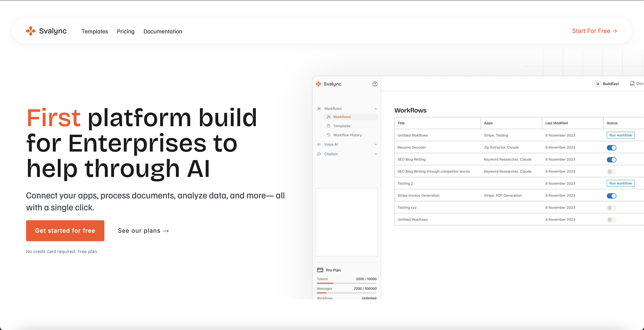
Task: Click the Chatbot bubble icon
Action: coord(319,154)
